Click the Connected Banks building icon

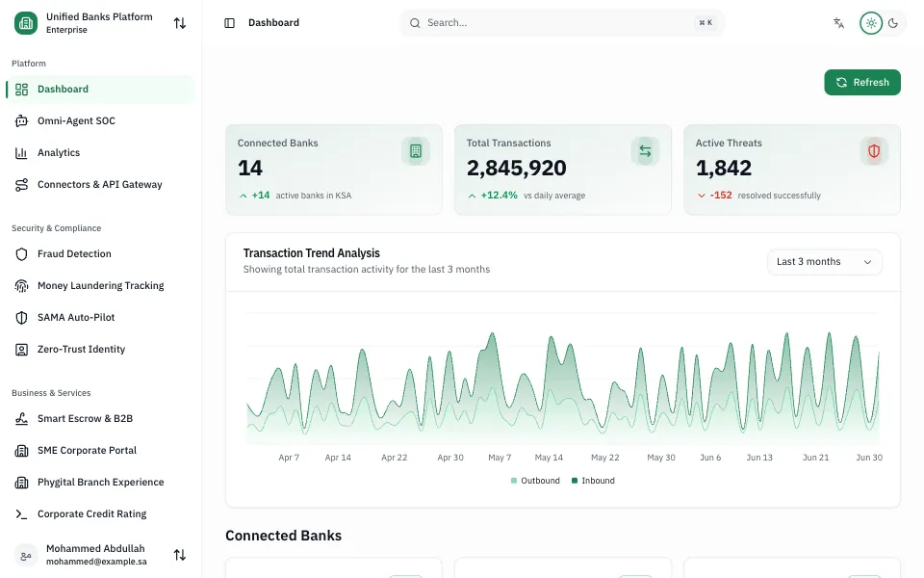tap(416, 151)
